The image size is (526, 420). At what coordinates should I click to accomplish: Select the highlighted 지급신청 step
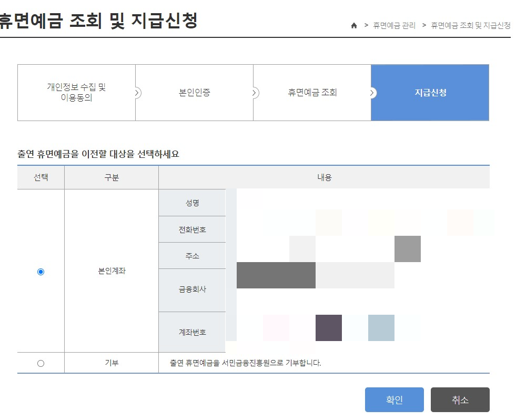click(x=430, y=93)
